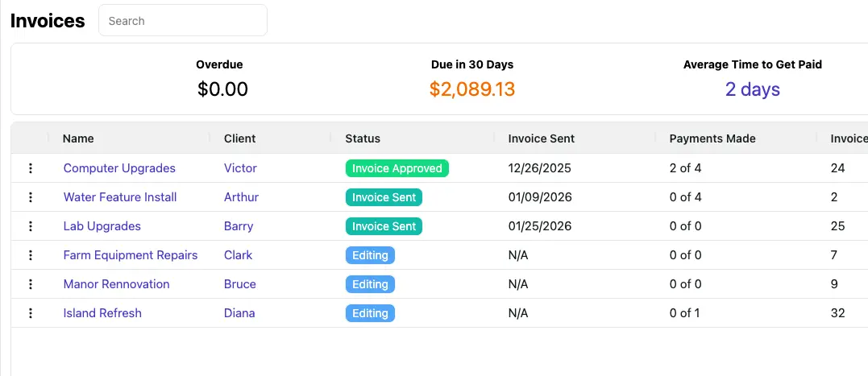868x376 pixels.
Task: Open the Island Refresh invoice
Action: [102, 313]
